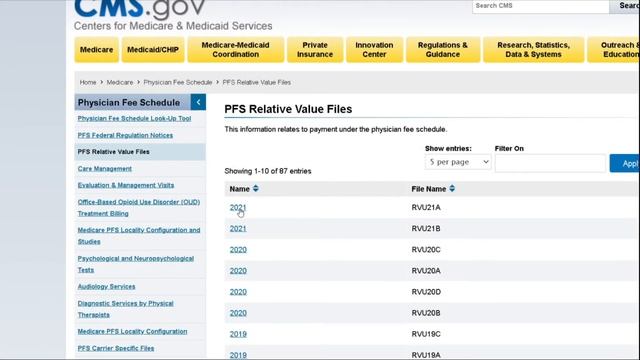Go to Physician Fee Schedule breadcrumb

pyautogui.click(x=178, y=82)
